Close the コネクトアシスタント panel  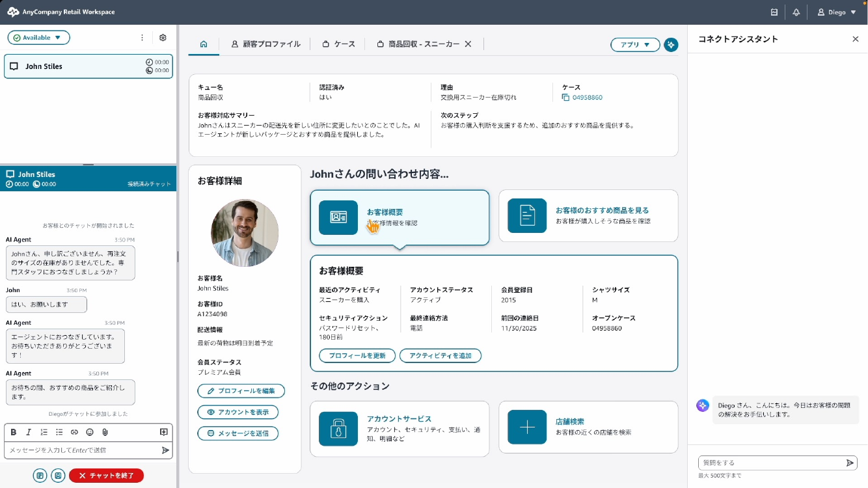pyautogui.click(x=856, y=39)
